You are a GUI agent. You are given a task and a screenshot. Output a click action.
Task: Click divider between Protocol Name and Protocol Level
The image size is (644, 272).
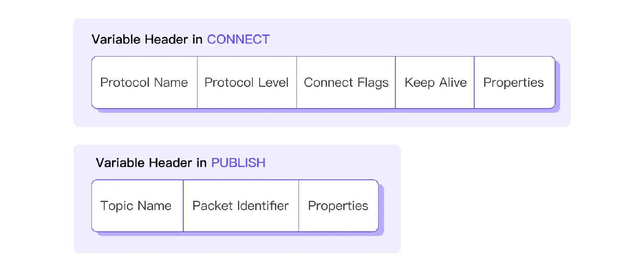[197, 83]
